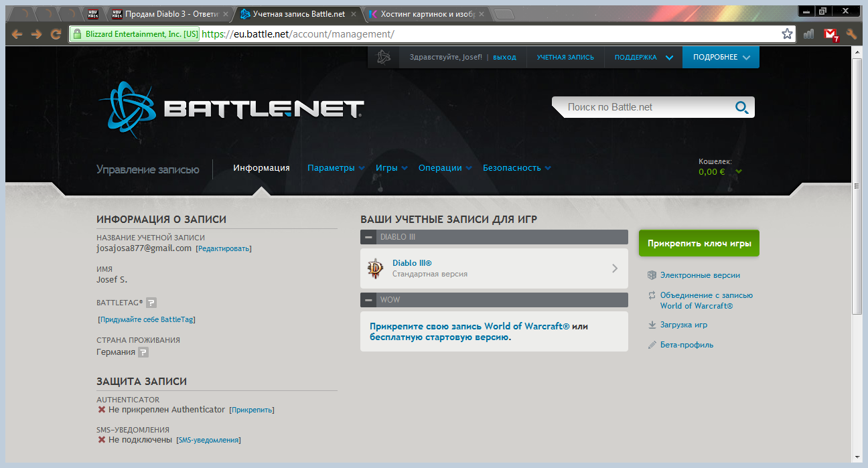Click the browser Forward arrow
The width and height of the screenshot is (868, 468).
[x=37, y=34]
